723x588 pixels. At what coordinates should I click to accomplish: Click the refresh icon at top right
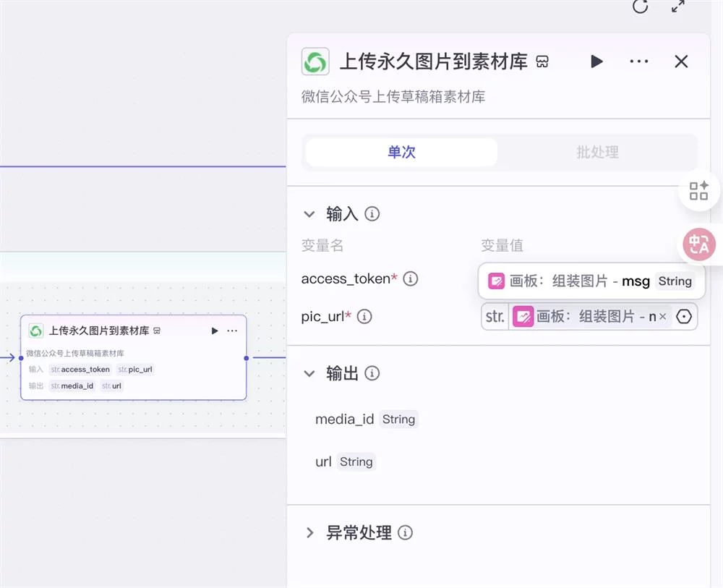[x=639, y=7]
